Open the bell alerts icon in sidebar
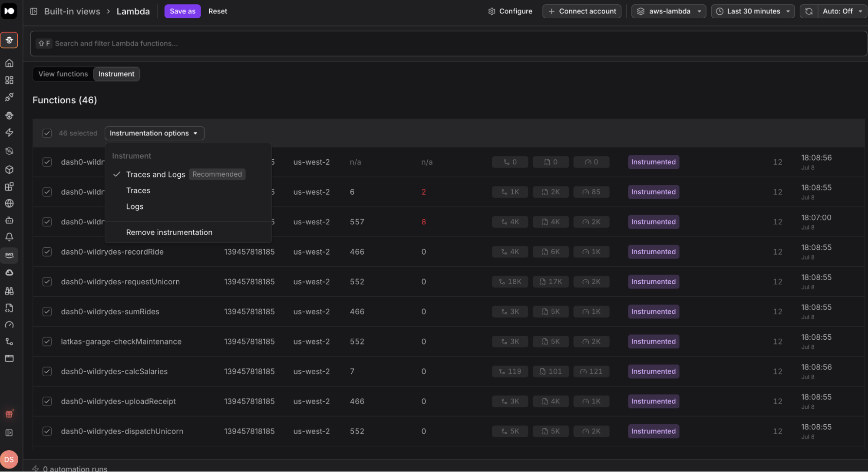Image resolution: width=868 pixels, height=472 pixels. (x=9, y=237)
